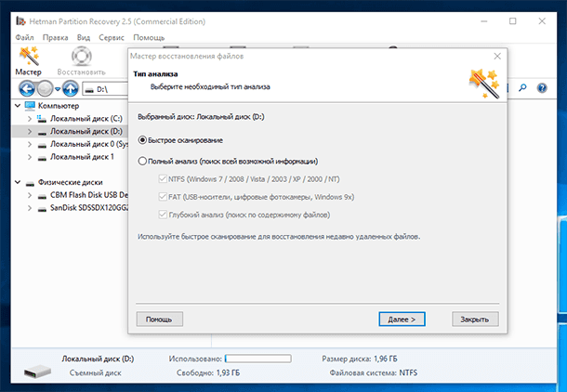
Task: Click 'Съемный диск' label in status panel
Action: coord(96,372)
